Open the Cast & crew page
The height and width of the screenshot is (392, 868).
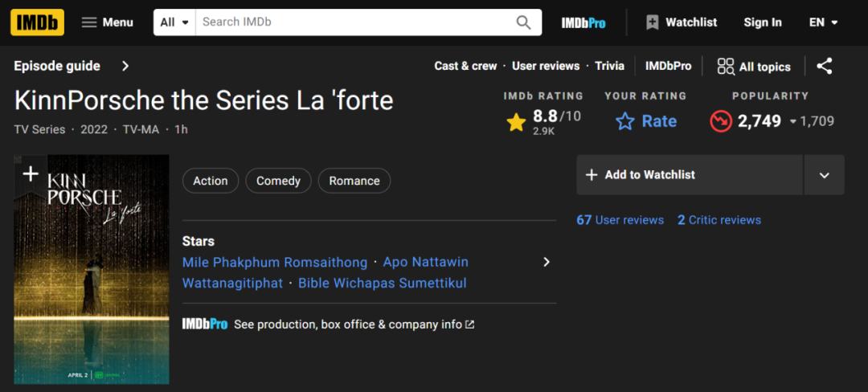(x=465, y=66)
